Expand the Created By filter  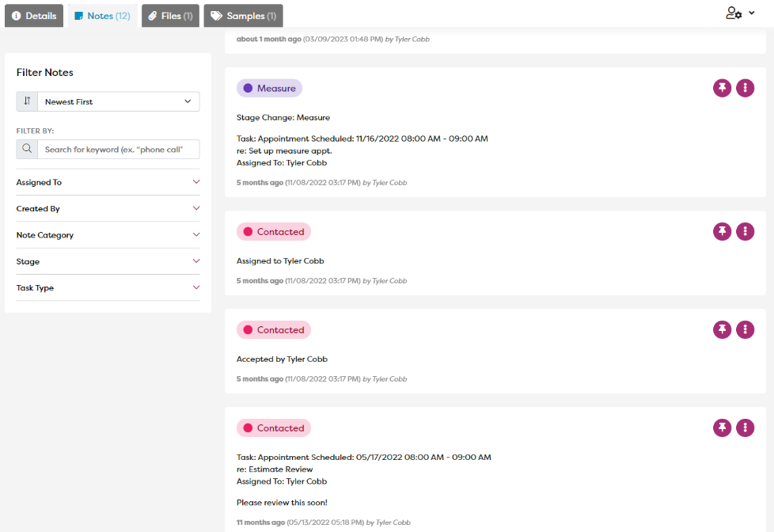point(108,208)
